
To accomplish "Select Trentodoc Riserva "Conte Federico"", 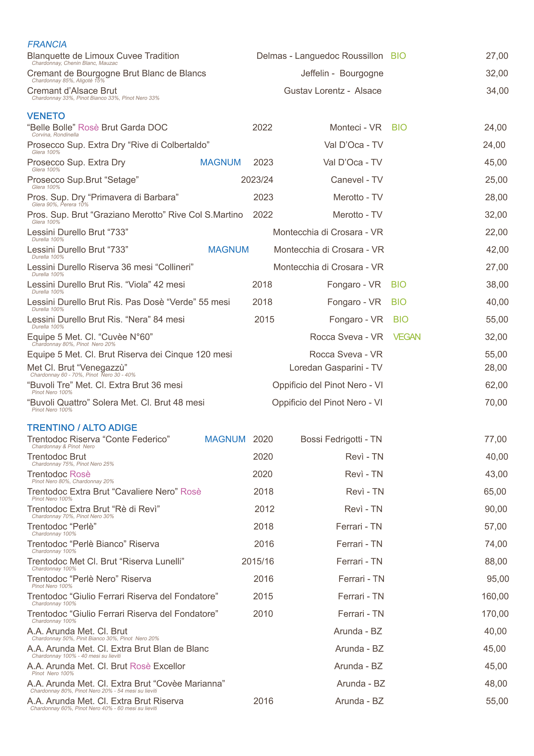I will tap(99, 439).
